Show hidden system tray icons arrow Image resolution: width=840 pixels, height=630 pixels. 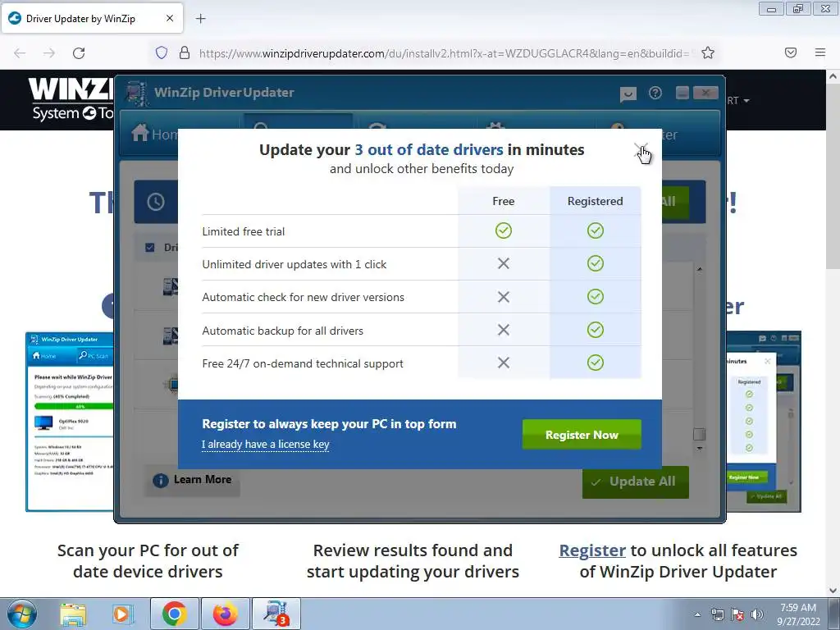click(697, 614)
